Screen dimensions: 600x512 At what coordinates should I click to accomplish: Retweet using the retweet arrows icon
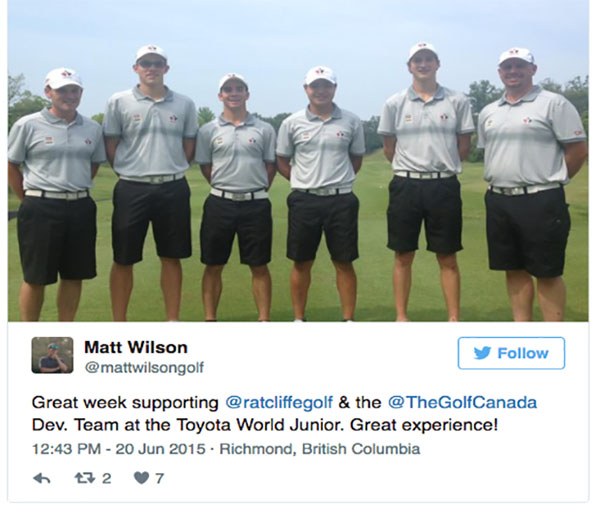click(x=85, y=478)
